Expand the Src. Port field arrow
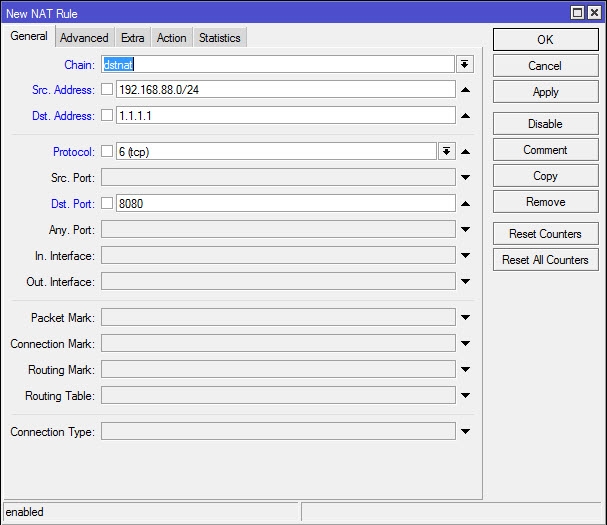 tap(465, 178)
